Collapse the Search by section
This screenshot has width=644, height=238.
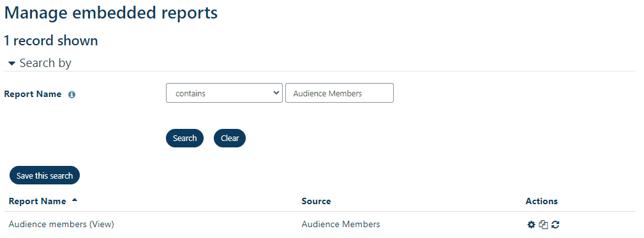coord(40,63)
